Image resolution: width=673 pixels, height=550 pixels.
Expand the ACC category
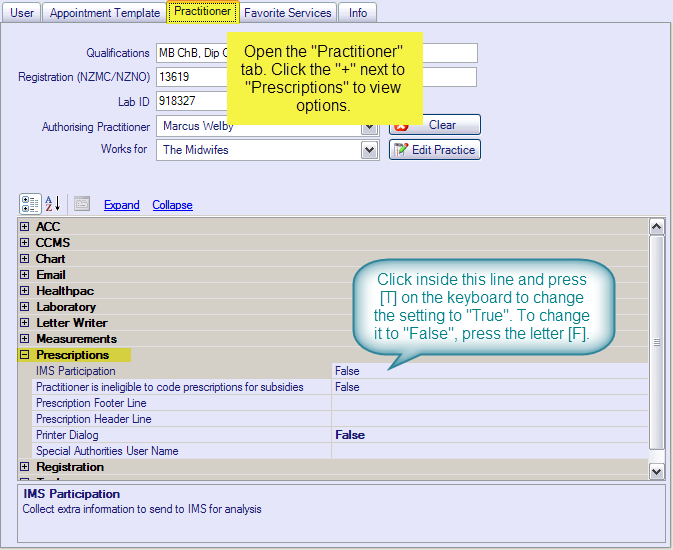(x=24, y=226)
